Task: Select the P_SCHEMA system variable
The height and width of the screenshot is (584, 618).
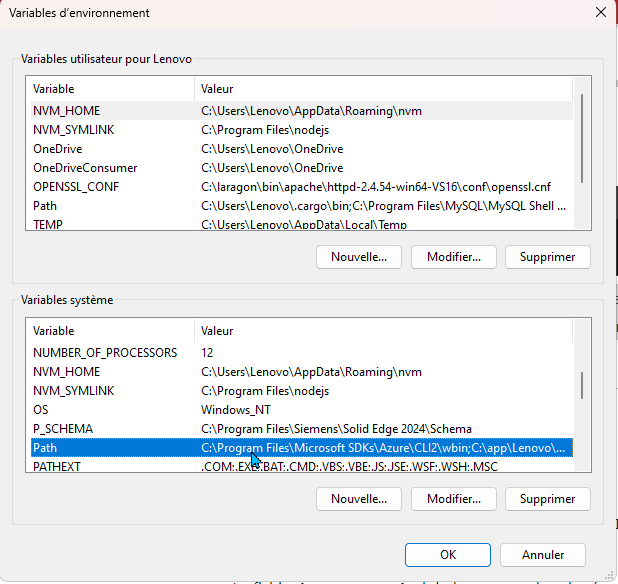Action: point(62,429)
